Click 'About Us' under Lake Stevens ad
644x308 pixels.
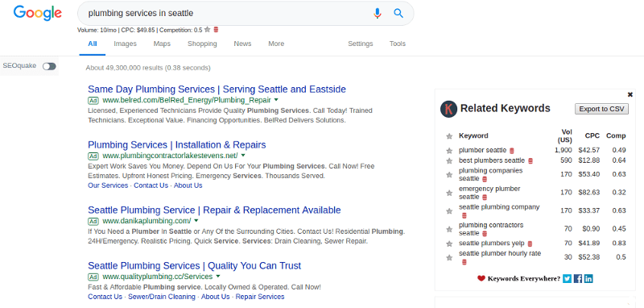pos(188,185)
